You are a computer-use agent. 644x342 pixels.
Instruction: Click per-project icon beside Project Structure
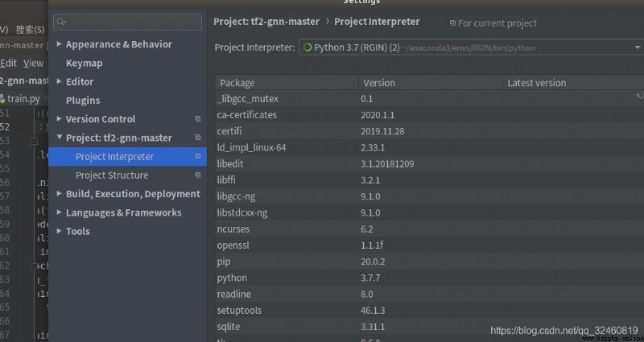click(x=197, y=175)
